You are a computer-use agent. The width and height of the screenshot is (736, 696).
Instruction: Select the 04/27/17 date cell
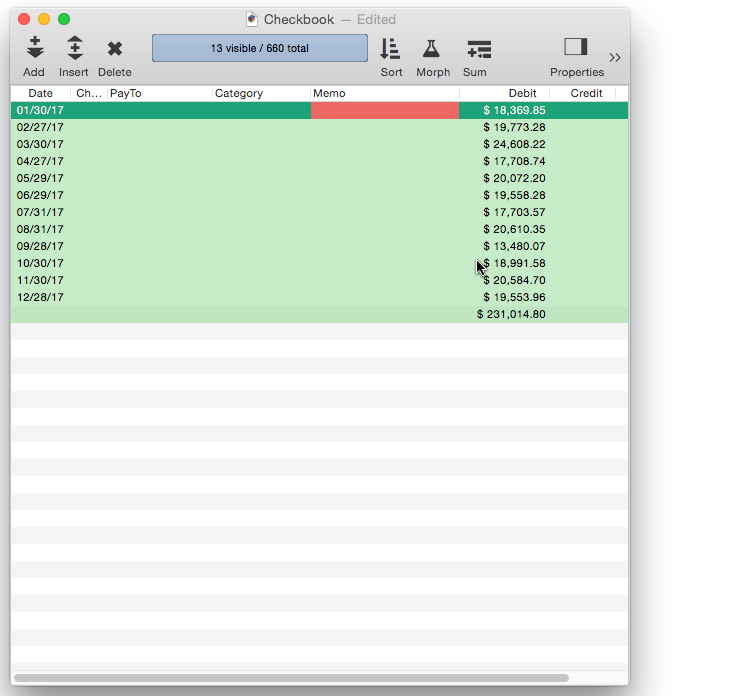[x=40, y=161]
